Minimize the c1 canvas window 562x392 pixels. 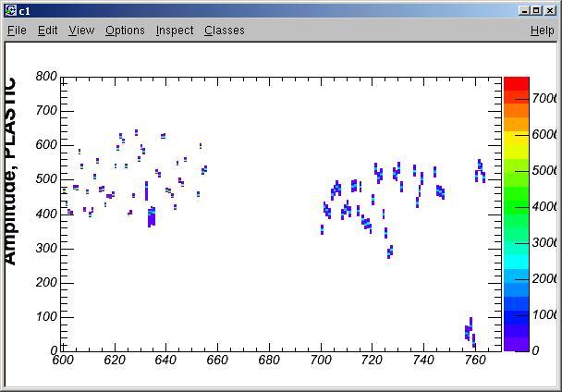(x=524, y=11)
